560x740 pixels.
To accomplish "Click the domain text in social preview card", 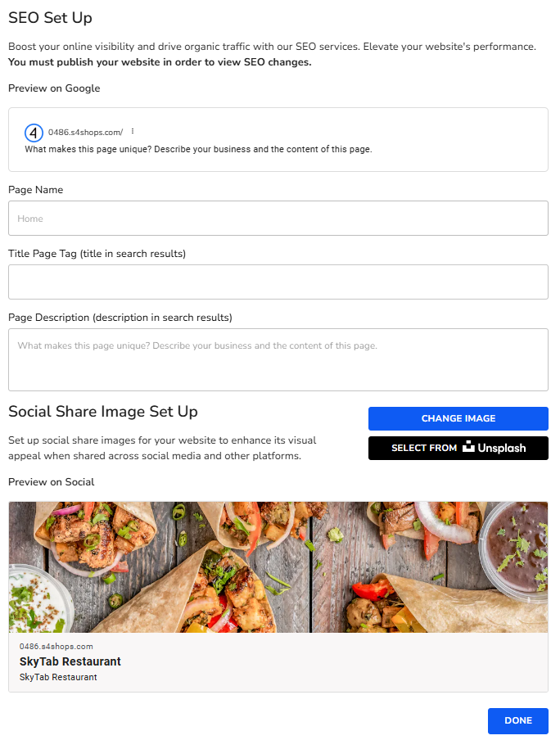I will coord(56,646).
